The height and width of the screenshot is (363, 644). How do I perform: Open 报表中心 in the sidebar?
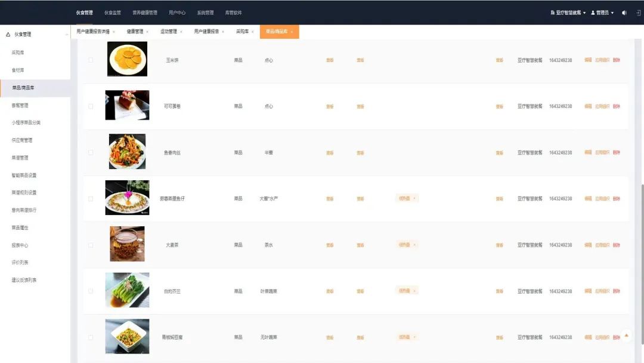point(20,245)
